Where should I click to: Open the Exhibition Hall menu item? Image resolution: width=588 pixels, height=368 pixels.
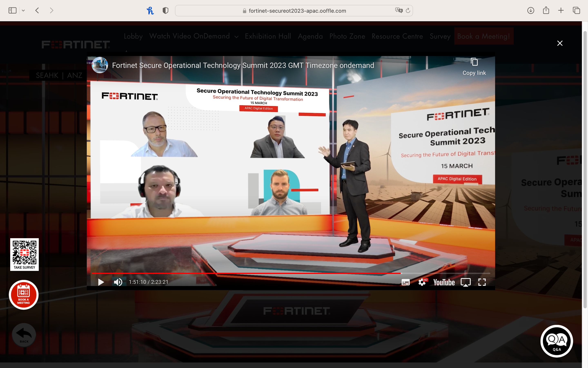point(268,36)
